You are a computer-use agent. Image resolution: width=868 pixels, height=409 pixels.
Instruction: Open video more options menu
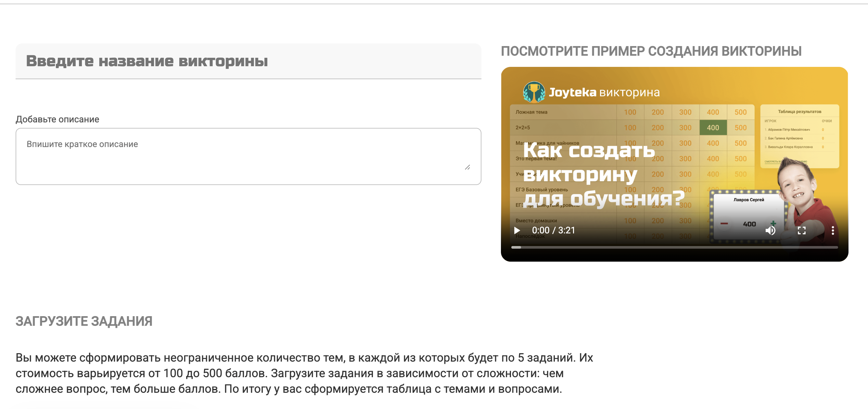[833, 230]
